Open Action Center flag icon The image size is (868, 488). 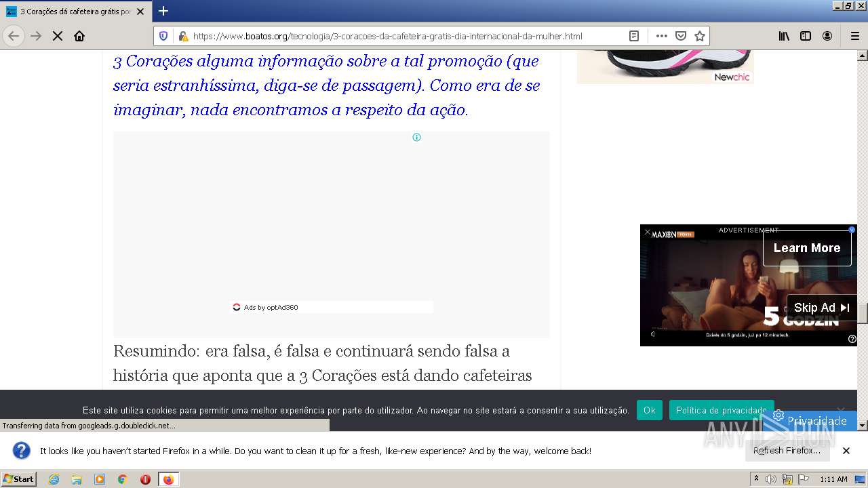802,479
